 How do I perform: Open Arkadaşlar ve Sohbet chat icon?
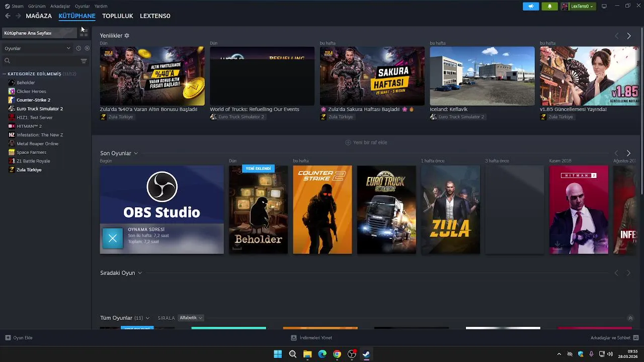[x=636, y=338]
